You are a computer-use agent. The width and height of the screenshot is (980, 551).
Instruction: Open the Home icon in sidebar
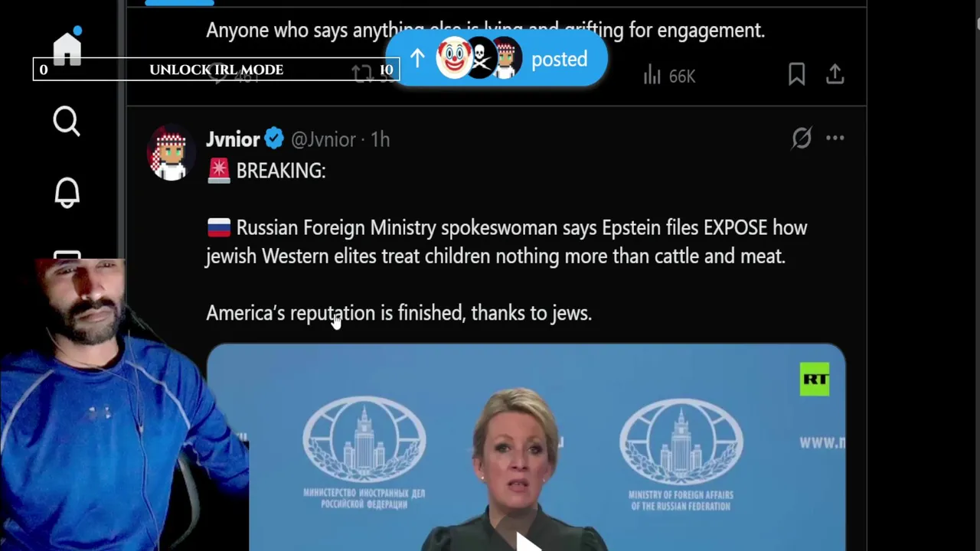[67, 47]
